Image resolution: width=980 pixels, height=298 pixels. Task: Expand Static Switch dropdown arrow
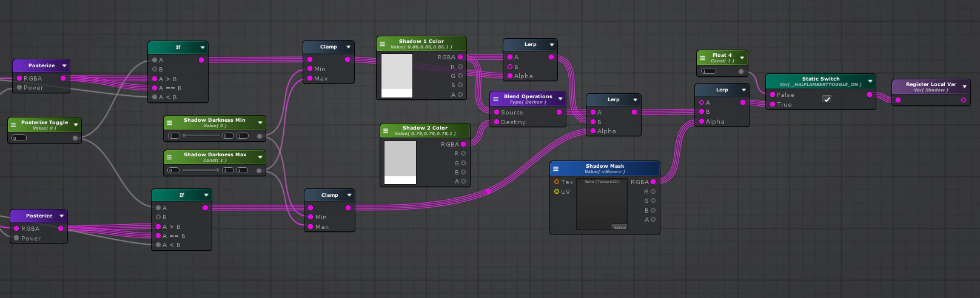coord(870,81)
